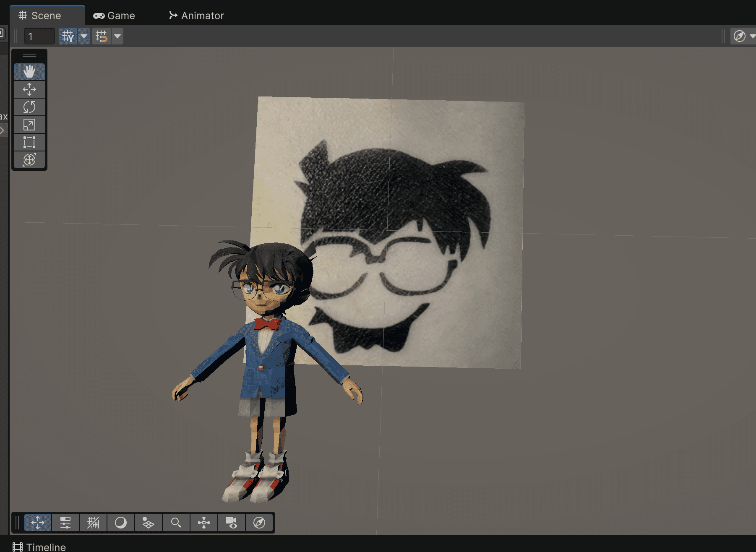Click the stacked layers icon in bottom bar
The height and width of the screenshot is (552, 756).
point(149,523)
